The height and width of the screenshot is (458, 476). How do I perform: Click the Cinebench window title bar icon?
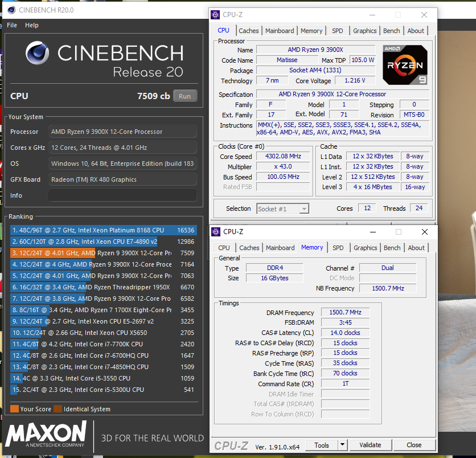(x=11, y=10)
